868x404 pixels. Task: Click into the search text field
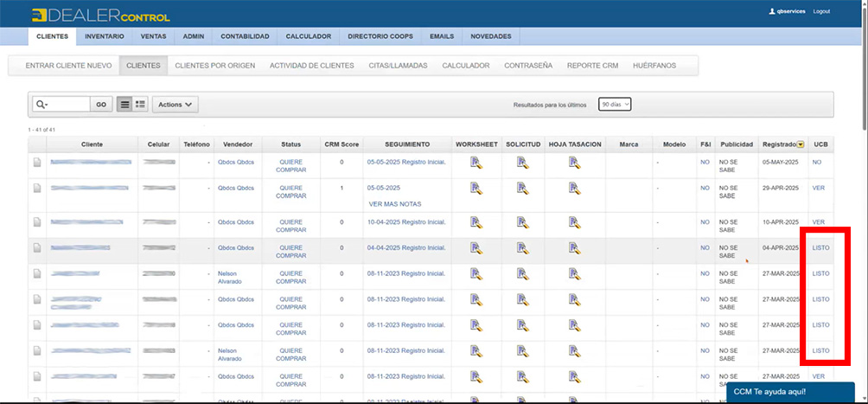coord(71,104)
